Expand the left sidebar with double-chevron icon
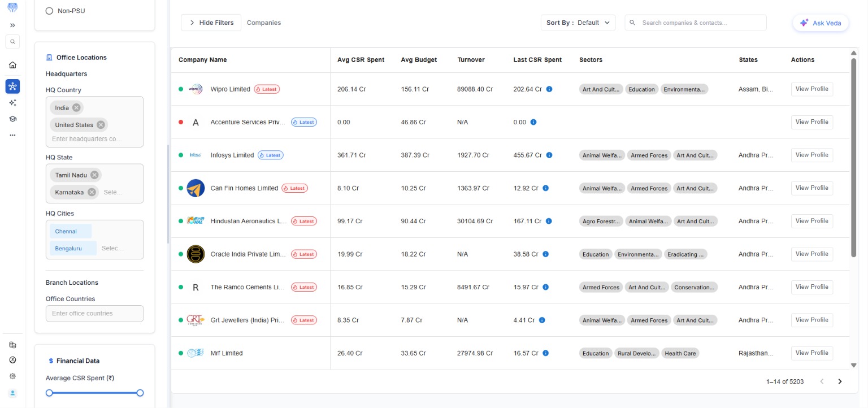This screenshot has width=868, height=408. [12, 25]
